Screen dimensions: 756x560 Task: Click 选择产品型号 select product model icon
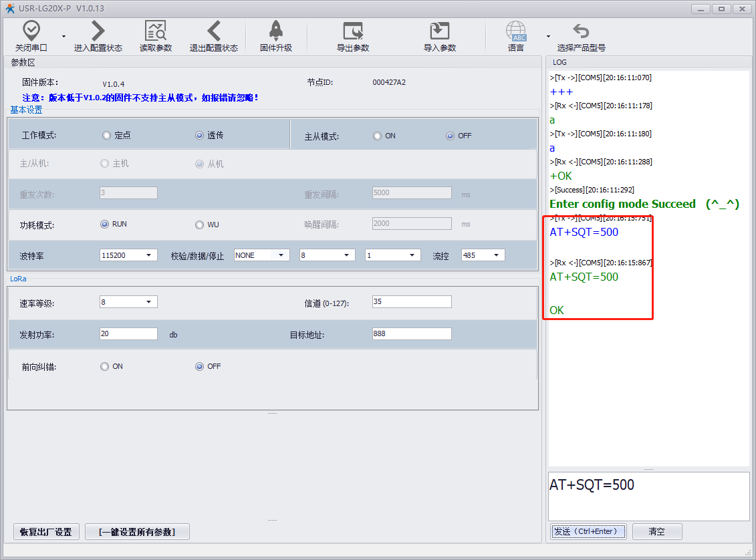point(581,31)
